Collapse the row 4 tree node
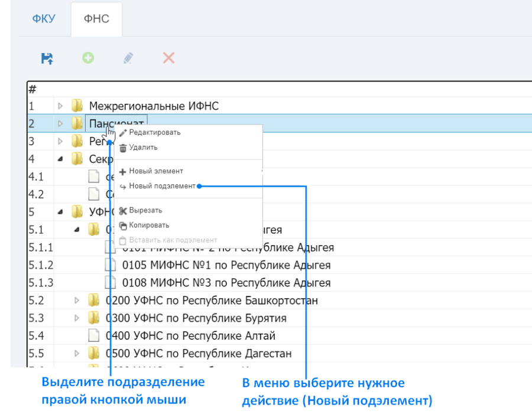Screen dimensions: 532x414 pyautogui.click(x=60, y=159)
